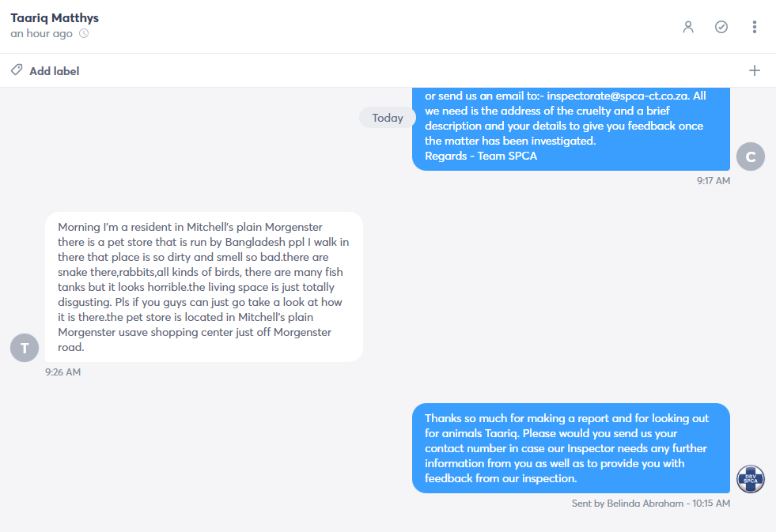Open the three-dot more options menu
This screenshot has width=776, height=532.
pos(754,27)
